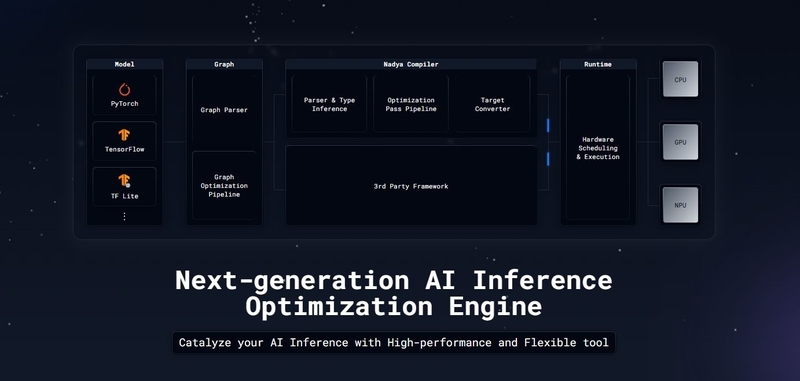This screenshot has width=800, height=381.
Task: Select the GPU chip tile
Action: (680, 142)
